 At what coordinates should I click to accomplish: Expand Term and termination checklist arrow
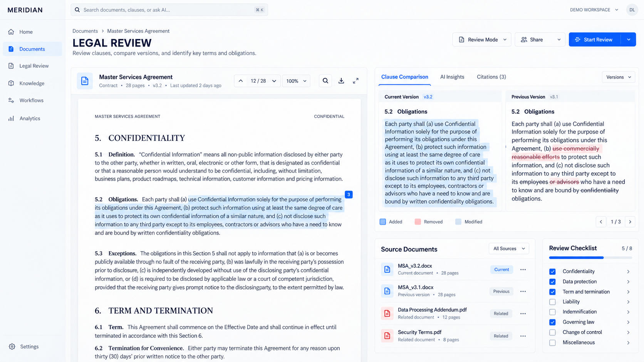point(628,292)
